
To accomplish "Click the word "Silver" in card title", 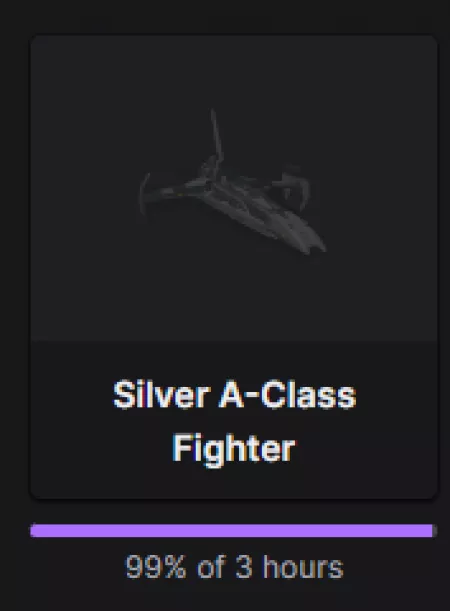I will pyautogui.click(x=161, y=395).
